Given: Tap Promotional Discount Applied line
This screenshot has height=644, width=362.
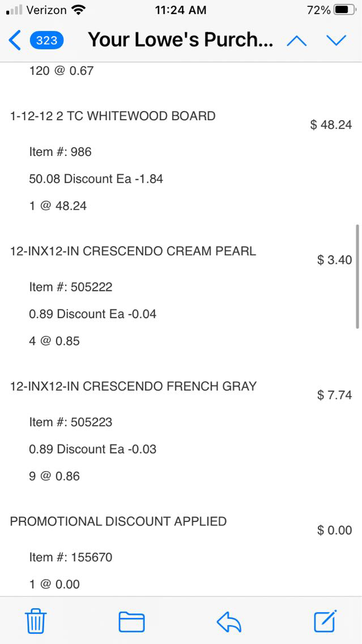Looking at the screenshot, I should (118, 522).
